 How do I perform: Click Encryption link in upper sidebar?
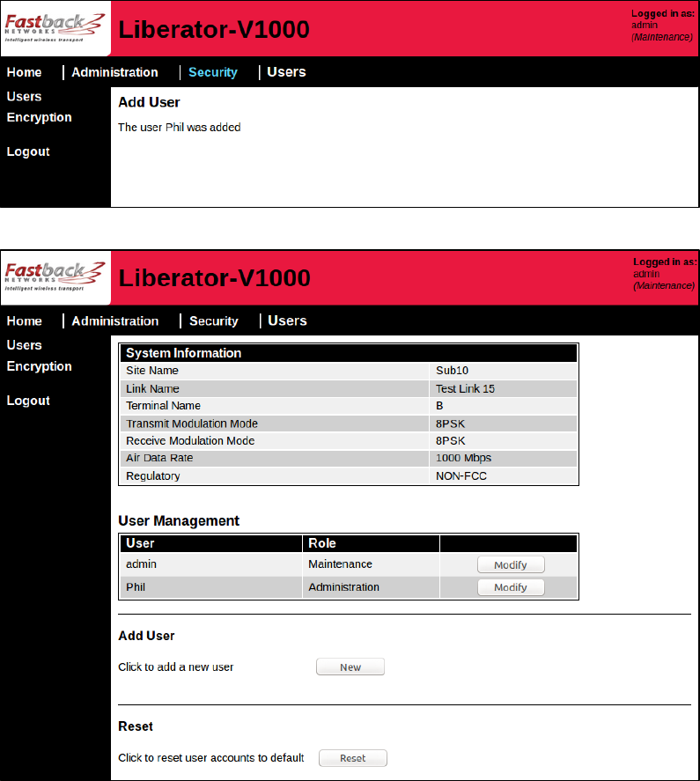(x=39, y=118)
